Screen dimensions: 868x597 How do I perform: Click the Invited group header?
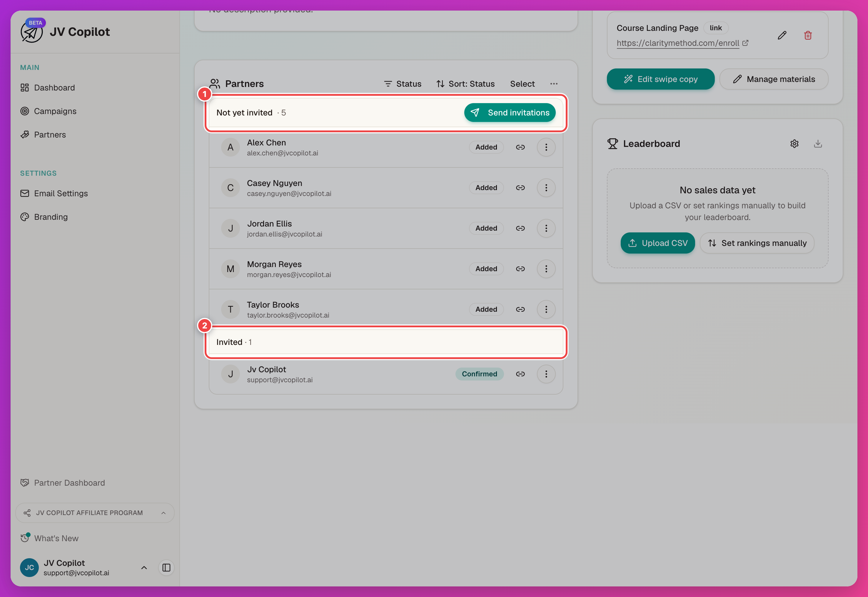(x=386, y=342)
